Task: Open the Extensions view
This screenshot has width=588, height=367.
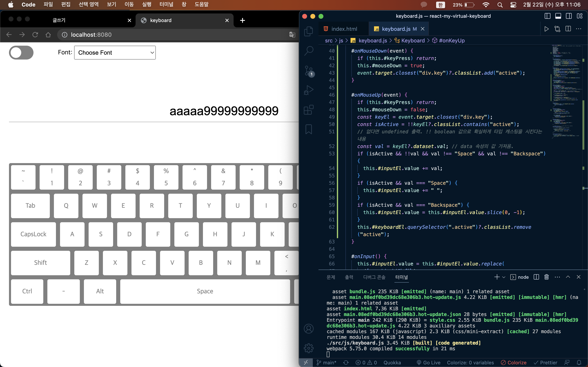Action: pos(308,110)
